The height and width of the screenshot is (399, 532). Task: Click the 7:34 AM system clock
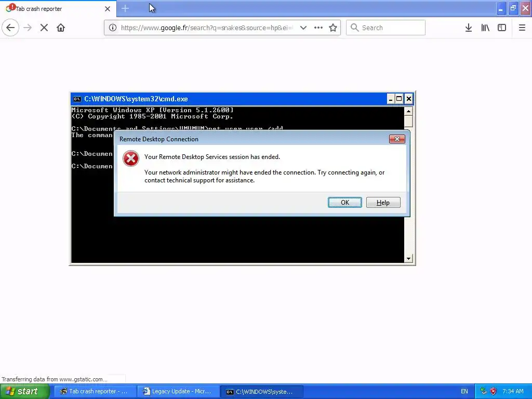(513, 391)
